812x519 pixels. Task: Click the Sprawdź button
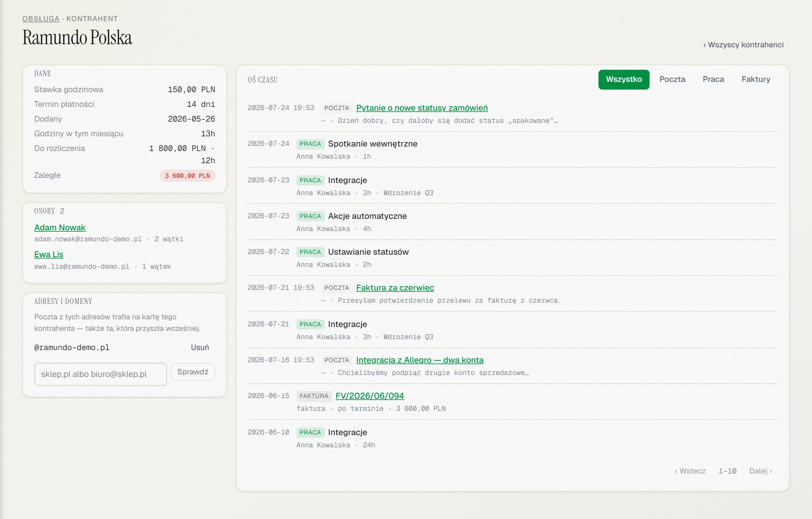point(193,371)
